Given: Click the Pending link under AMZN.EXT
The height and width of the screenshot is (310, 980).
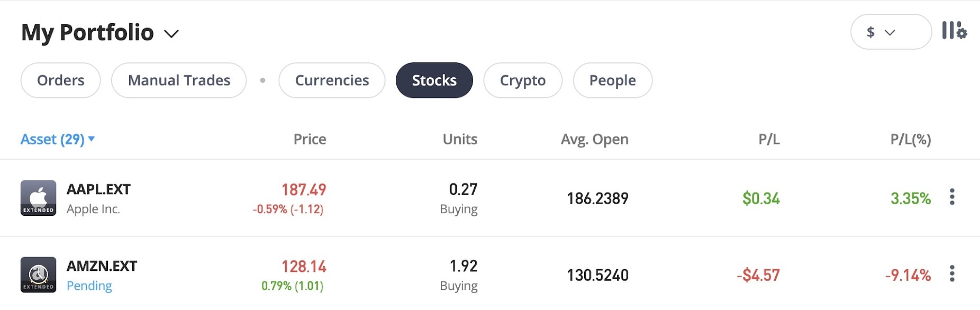Looking at the screenshot, I should click(89, 286).
